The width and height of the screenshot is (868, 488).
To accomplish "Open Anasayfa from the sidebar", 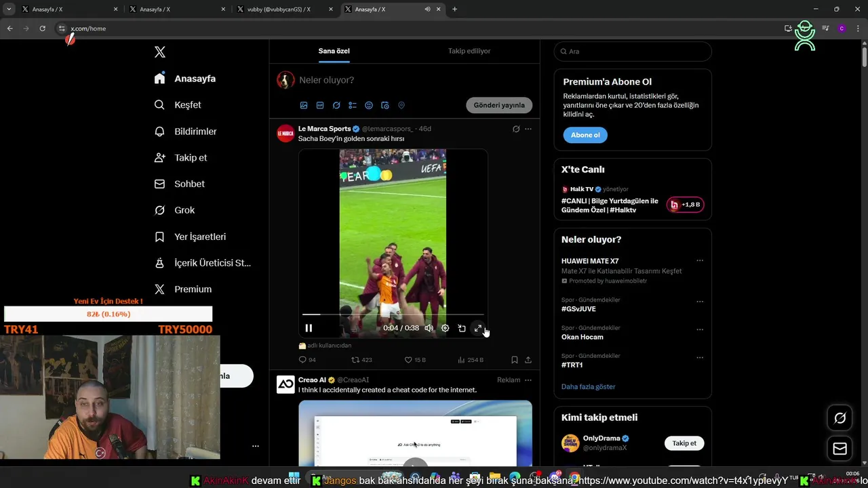I will coord(184,79).
